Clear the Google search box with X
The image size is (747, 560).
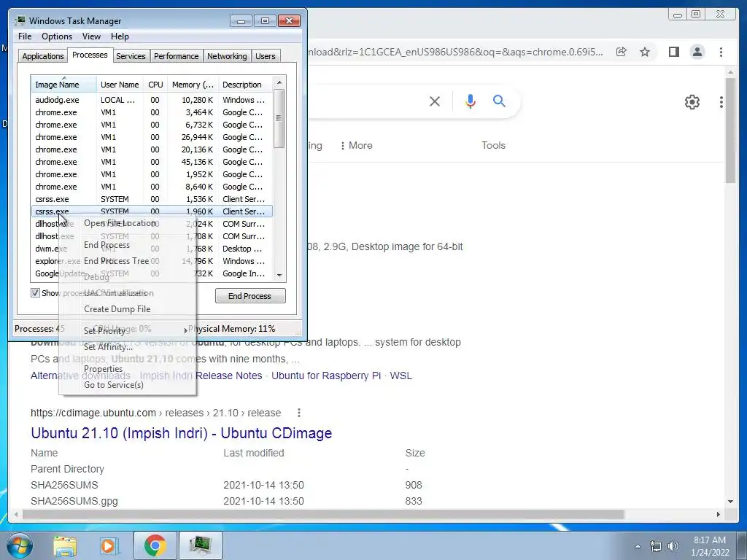coord(435,101)
